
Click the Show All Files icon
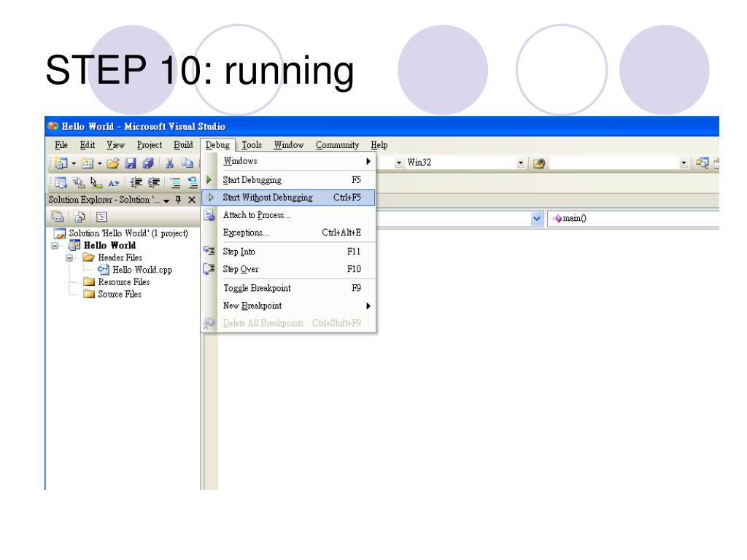coord(80,217)
